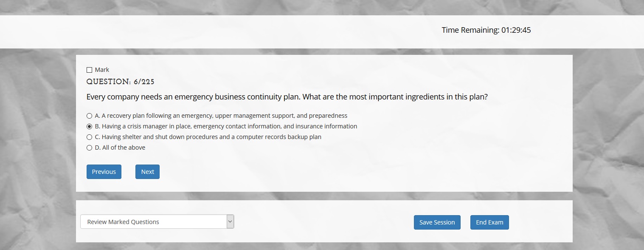Click the Save Session button

tap(437, 222)
